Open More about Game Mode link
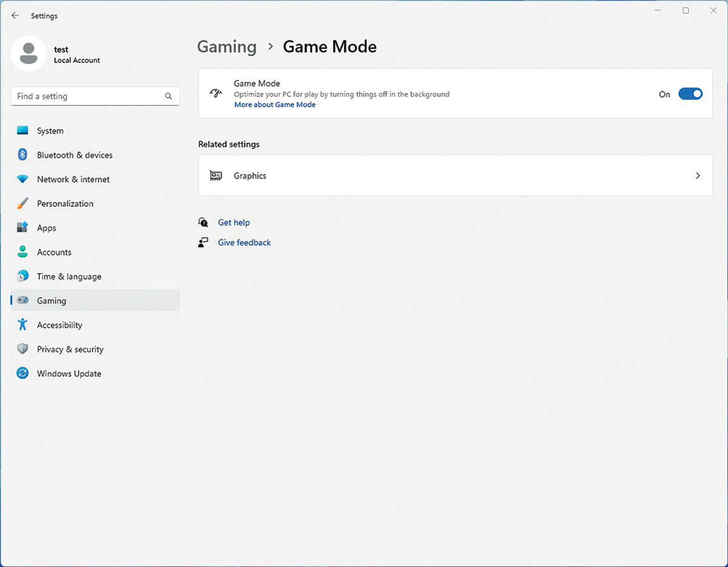 [275, 105]
